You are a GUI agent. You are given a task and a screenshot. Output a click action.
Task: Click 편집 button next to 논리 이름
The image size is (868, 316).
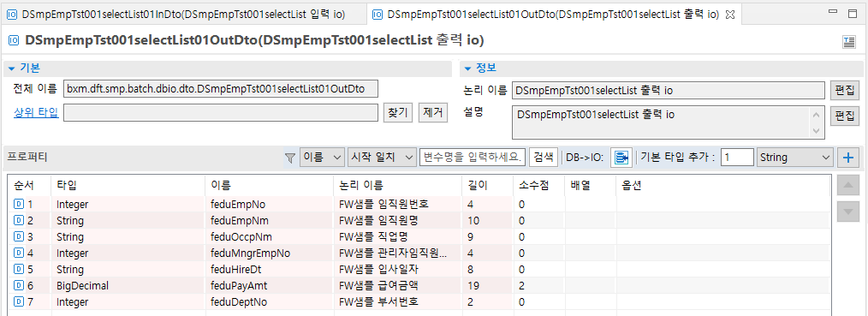pos(844,90)
